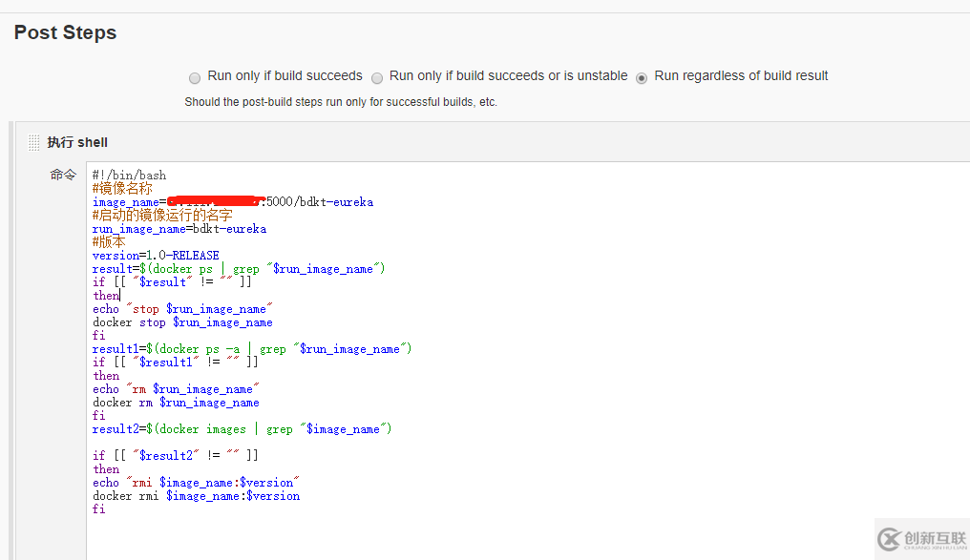Select 'Run regardless of build result'
The height and width of the screenshot is (560, 970).
[642, 77]
